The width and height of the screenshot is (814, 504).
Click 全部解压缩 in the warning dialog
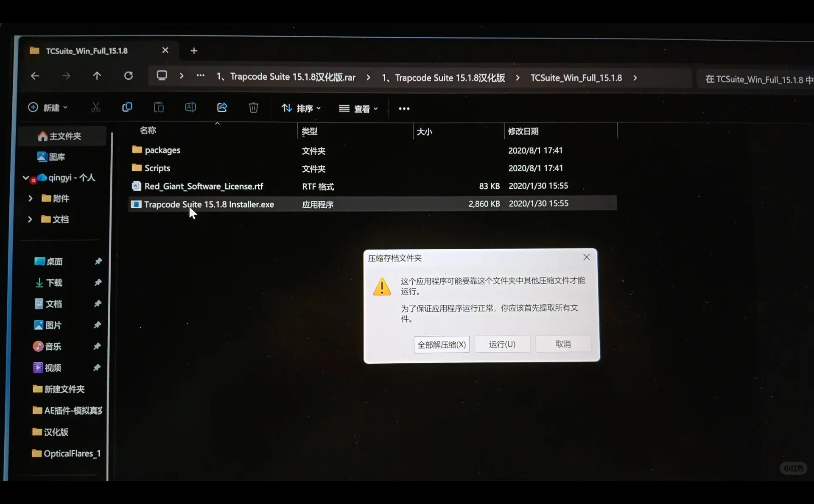click(441, 344)
